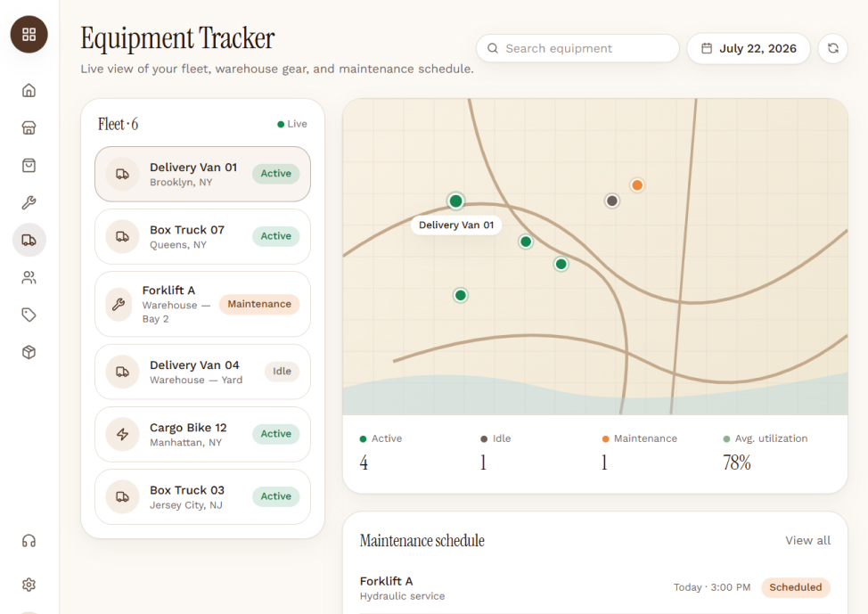Viewport: 868px width, 614px height.
Task: Open settings gear in sidebar
Action: (x=29, y=585)
